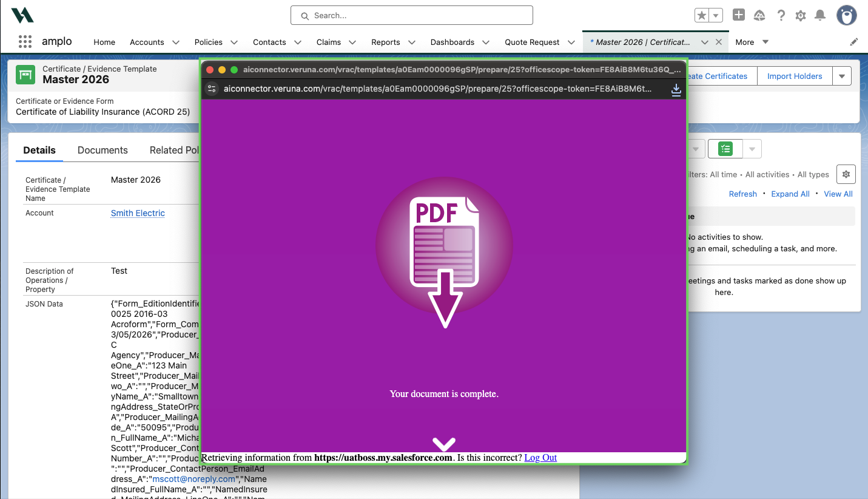Open the App Launcher grid icon
The width and height of the screenshot is (868, 499).
point(25,42)
